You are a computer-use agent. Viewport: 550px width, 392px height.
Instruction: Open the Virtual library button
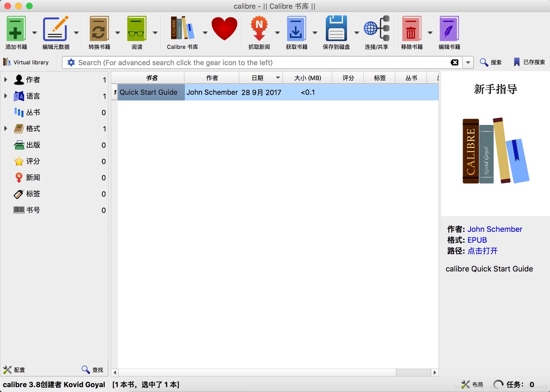[26, 62]
